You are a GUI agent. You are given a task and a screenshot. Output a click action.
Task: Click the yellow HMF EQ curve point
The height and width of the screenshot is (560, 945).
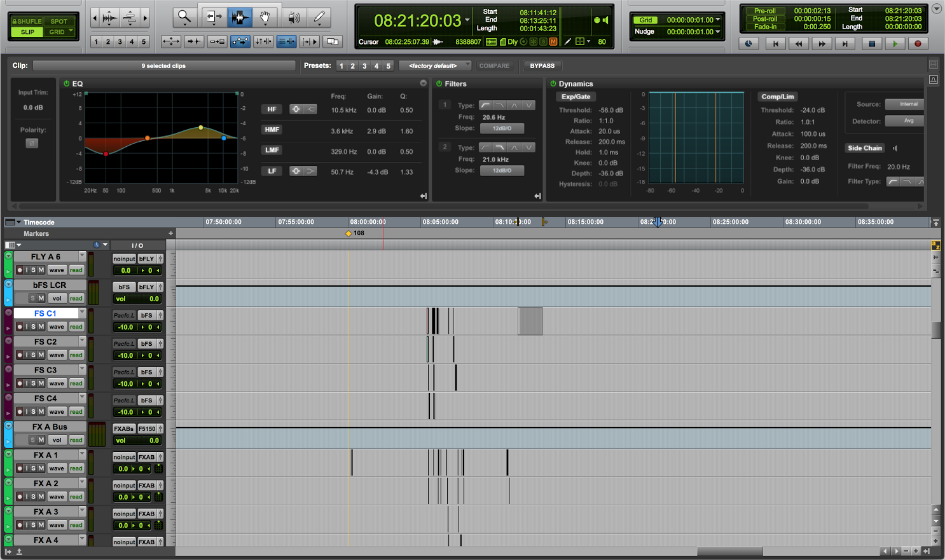[x=201, y=128]
